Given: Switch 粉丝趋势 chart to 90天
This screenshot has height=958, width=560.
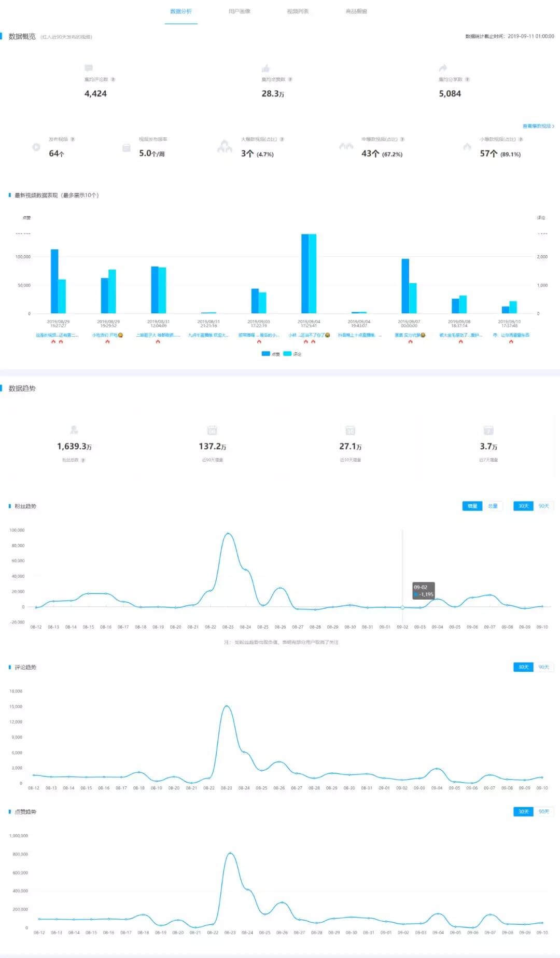Looking at the screenshot, I should (x=543, y=506).
